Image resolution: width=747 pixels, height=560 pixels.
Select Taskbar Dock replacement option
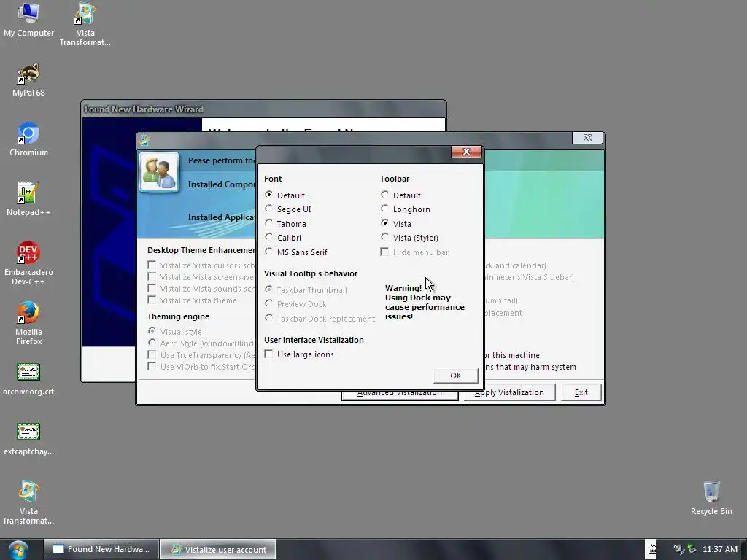320,319
